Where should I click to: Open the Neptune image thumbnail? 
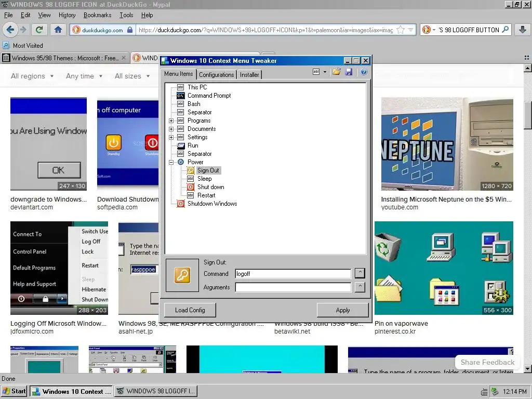[x=447, y=144]
